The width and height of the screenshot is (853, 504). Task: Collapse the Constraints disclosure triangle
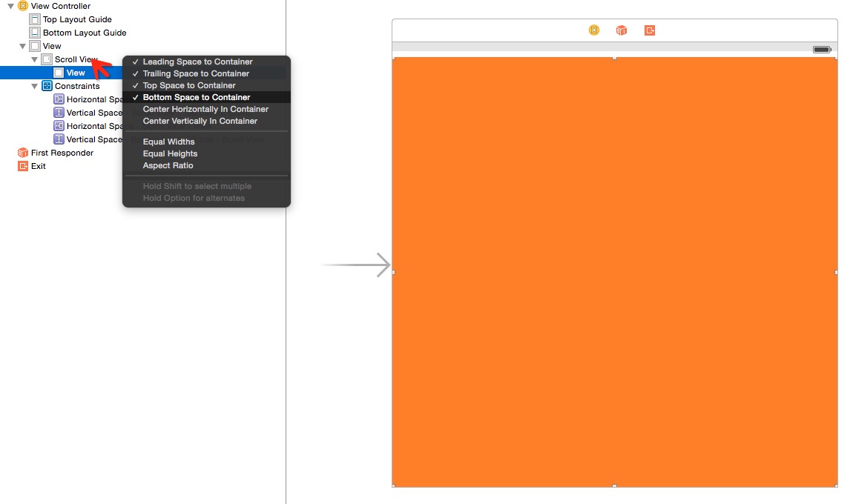click(x=34, y=86)
